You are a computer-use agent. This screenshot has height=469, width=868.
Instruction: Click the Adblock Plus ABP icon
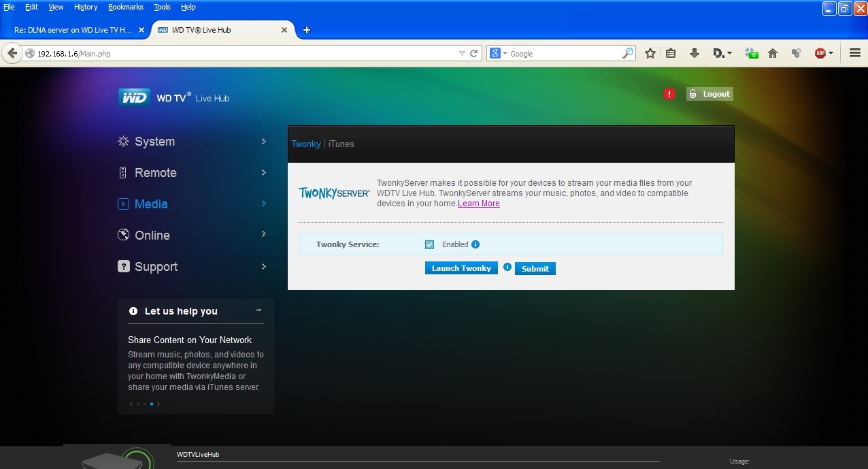tap(820, 53)
